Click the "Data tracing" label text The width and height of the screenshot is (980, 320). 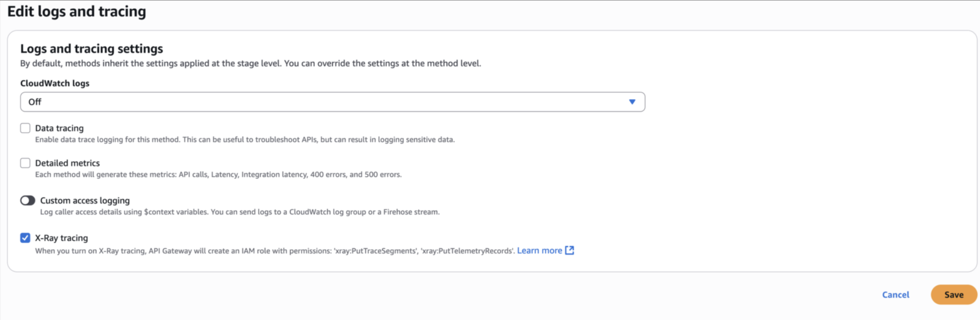point(59,128)
